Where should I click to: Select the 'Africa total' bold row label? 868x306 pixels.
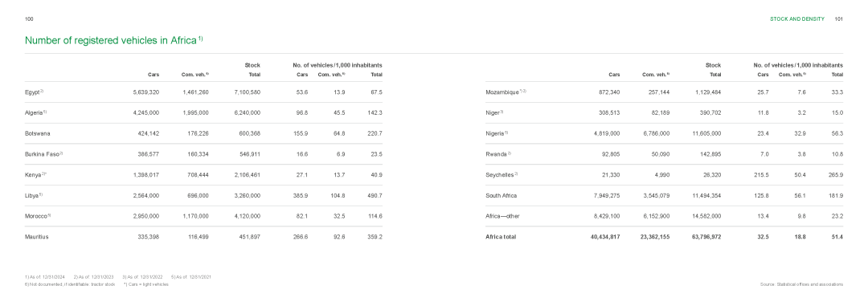click(x=501, y=237)
